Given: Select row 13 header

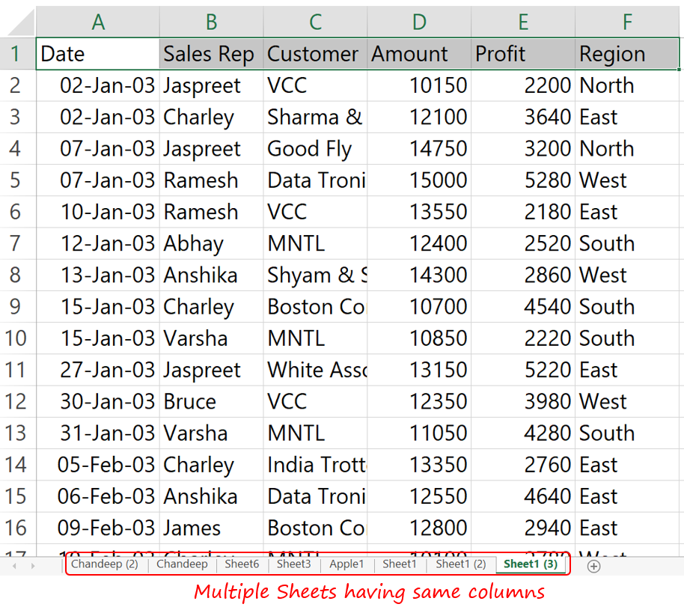Looking at the screenshot, I should click(16, 433).
